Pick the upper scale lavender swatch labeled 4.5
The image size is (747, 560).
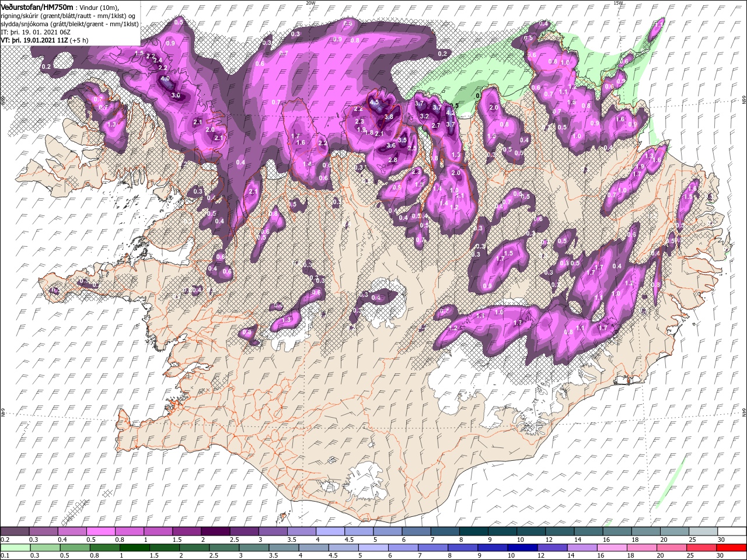coord(359,531)
